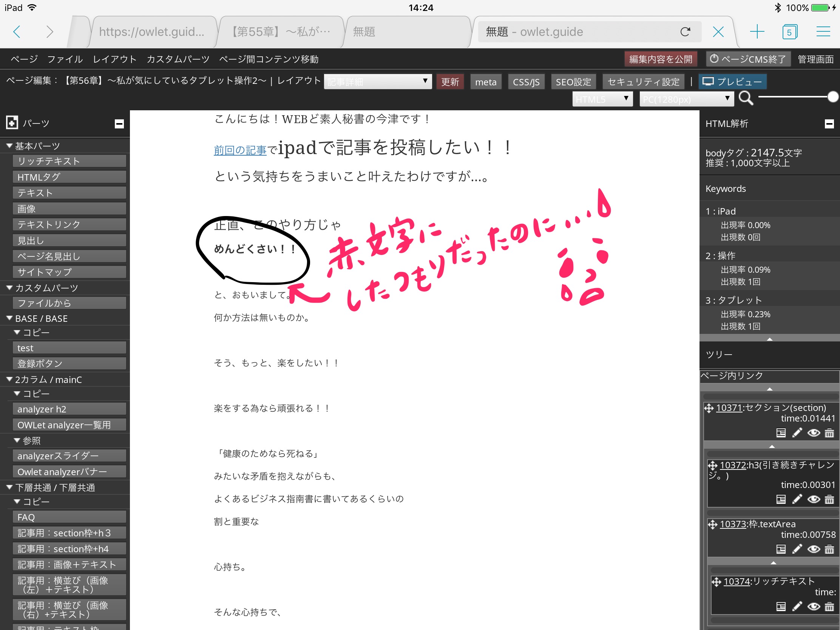Reload the owlet.guide page

(x=685, y=31)
